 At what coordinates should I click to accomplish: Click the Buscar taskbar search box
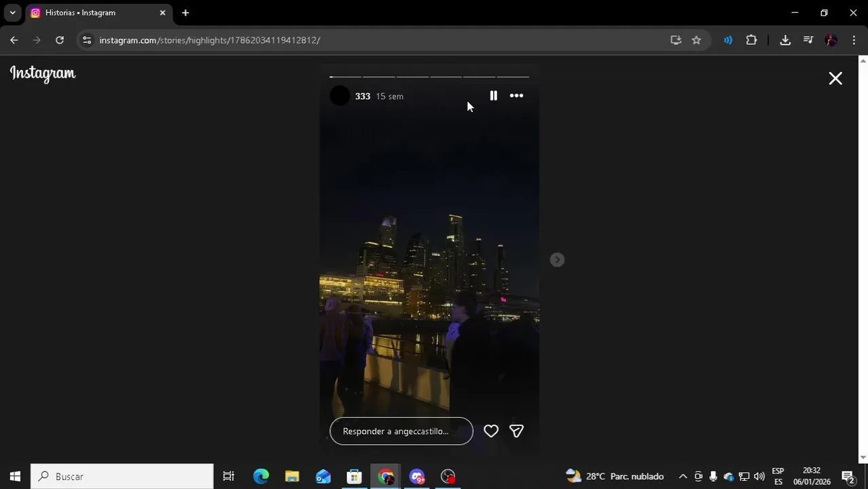coord(122,477)
